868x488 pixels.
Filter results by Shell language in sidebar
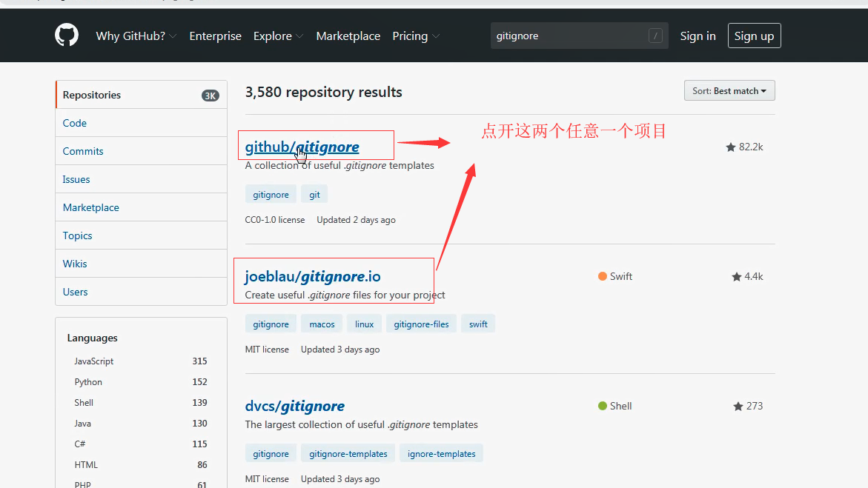141,403
